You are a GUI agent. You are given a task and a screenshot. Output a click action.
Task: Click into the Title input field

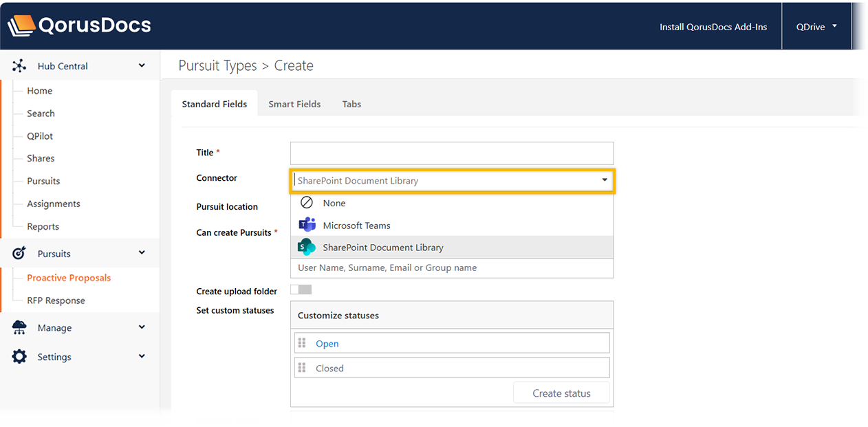pos(451,153)
